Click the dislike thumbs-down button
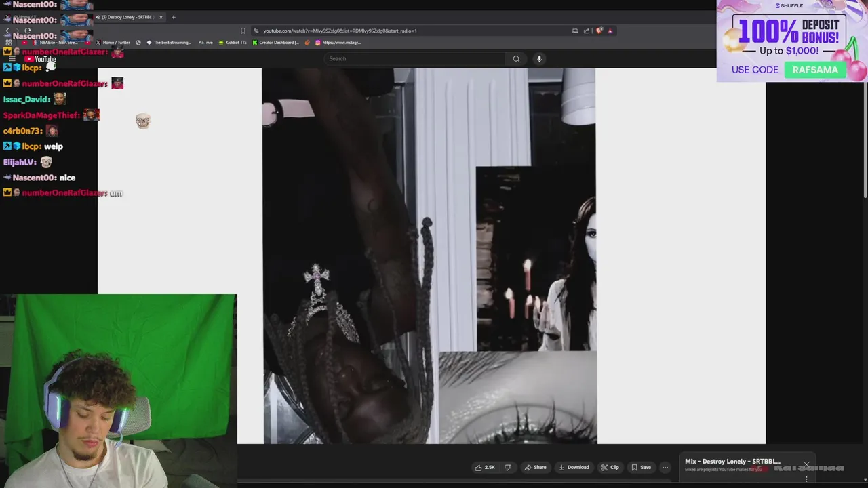The image size is (868, 488). point(508,467)
